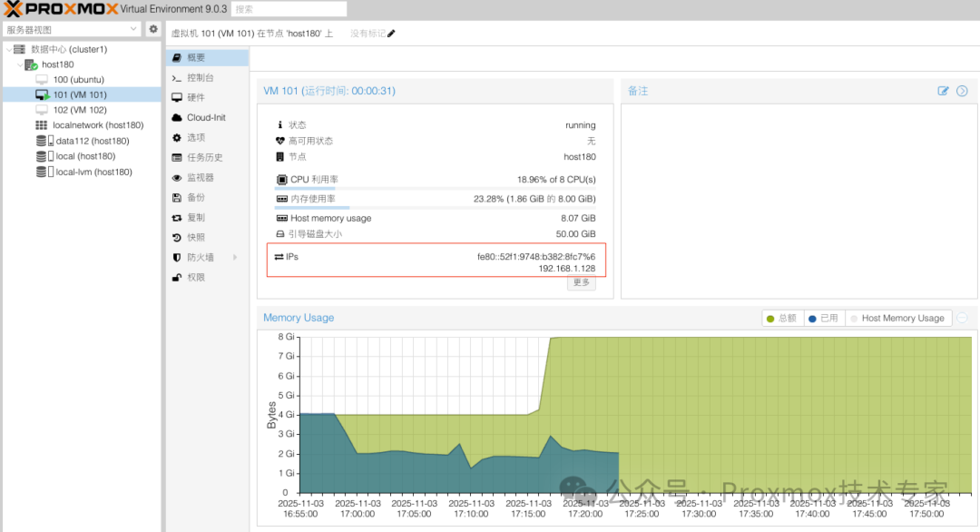Viewport: 980px width, 532px height.
Task: Switch to the 硬件 hardware tab
Action: tap(196, 98)
